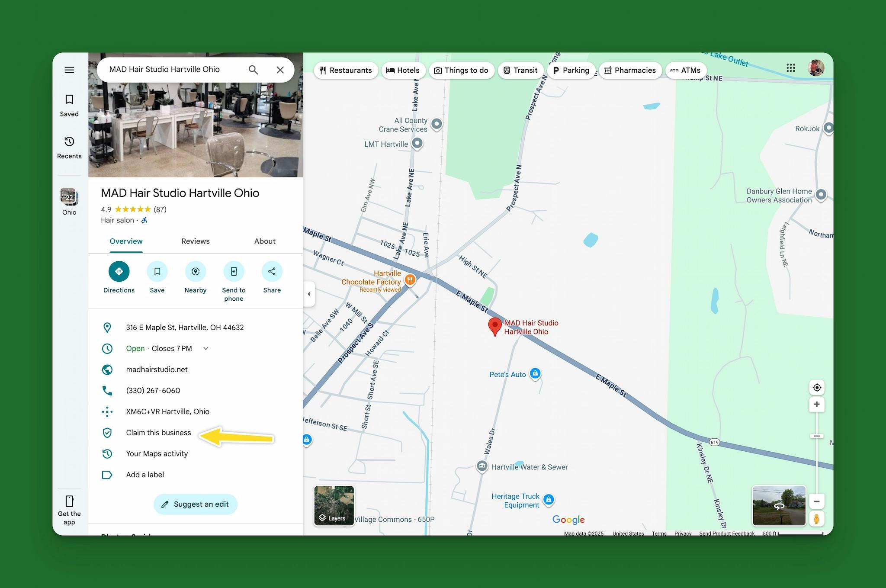Viewport: 886px width, 588px height.
Task: Click address 316 E Maple St row
Action: click(x=196, y=328)
